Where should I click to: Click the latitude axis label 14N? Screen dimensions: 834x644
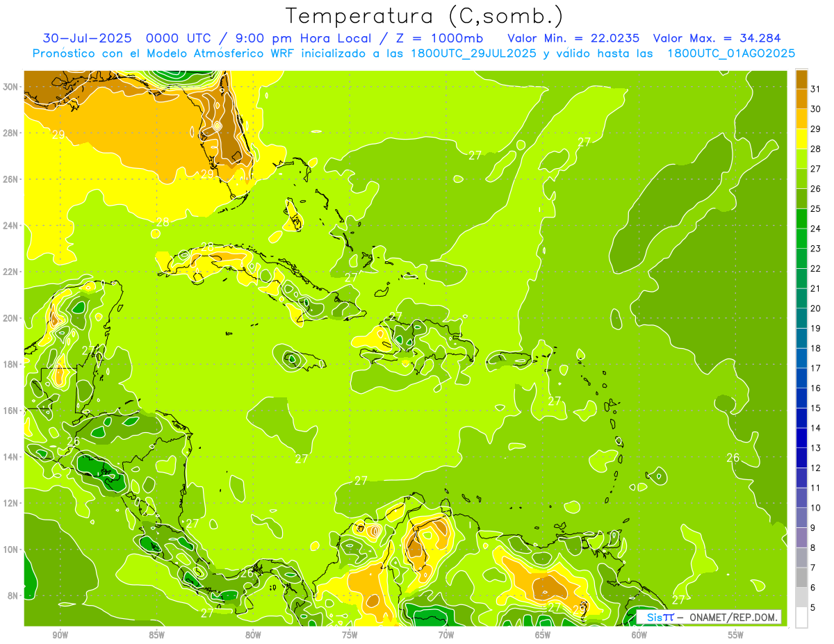[x=10, y=457]
